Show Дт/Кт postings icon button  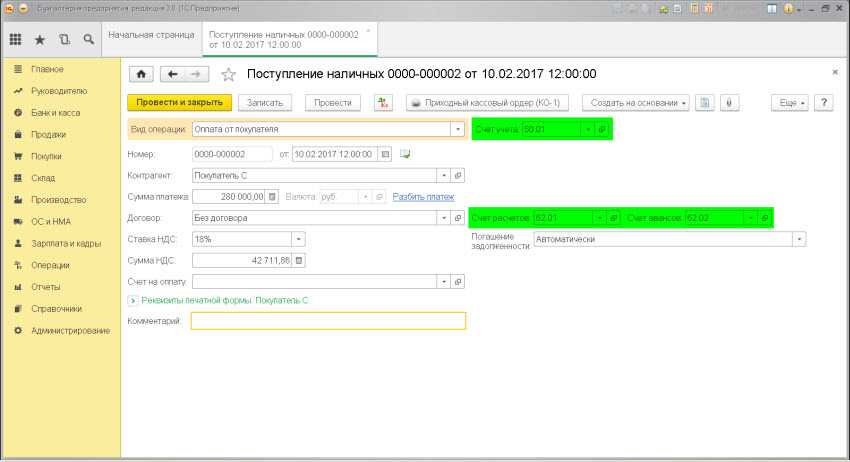pyautogui.click(x=383, y=102)
